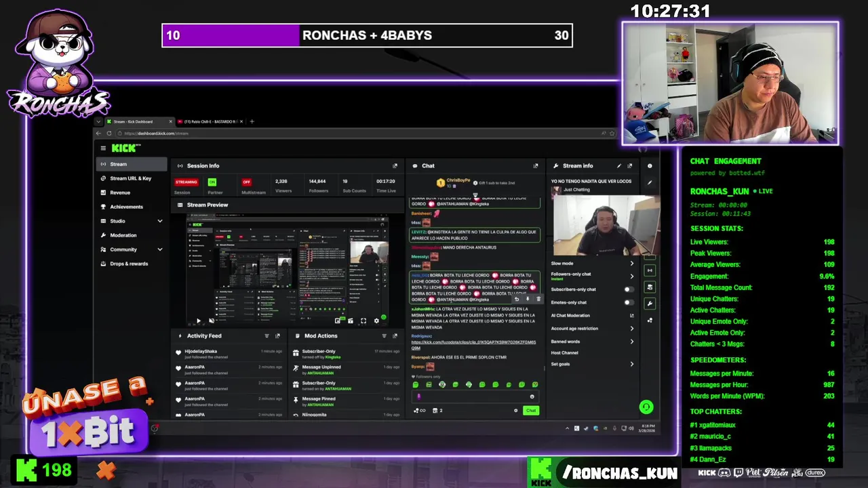Open Followers-only chat options
The image size is (868, 488).
point(593,276)
